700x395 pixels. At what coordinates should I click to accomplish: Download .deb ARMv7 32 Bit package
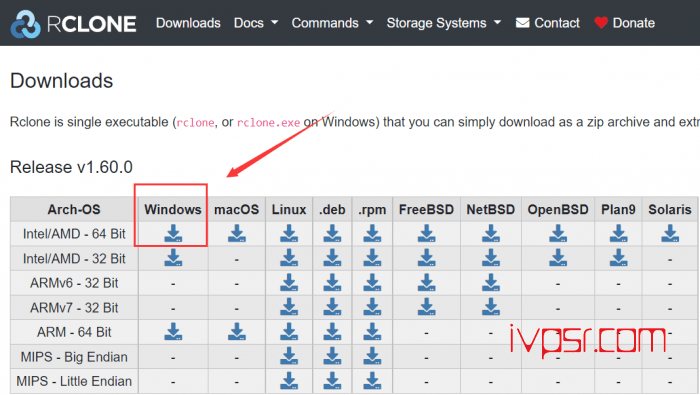click(x=332, y=307)
